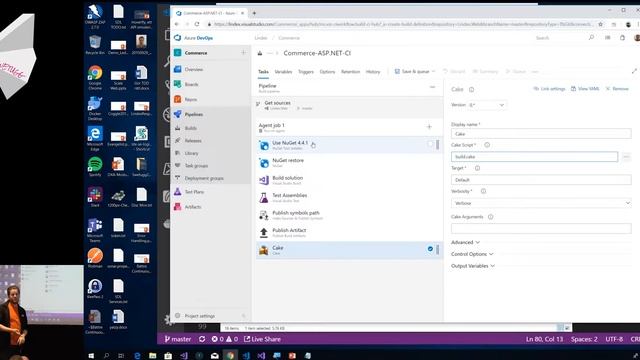Expand the Advanced section
The height and width of the screenshot is (360, 640).
465,242
